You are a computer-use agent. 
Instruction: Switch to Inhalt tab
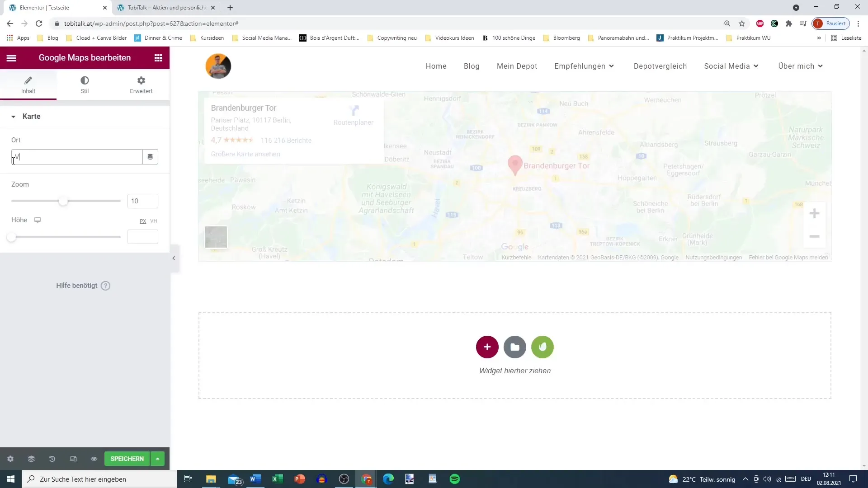click(28, 84)
